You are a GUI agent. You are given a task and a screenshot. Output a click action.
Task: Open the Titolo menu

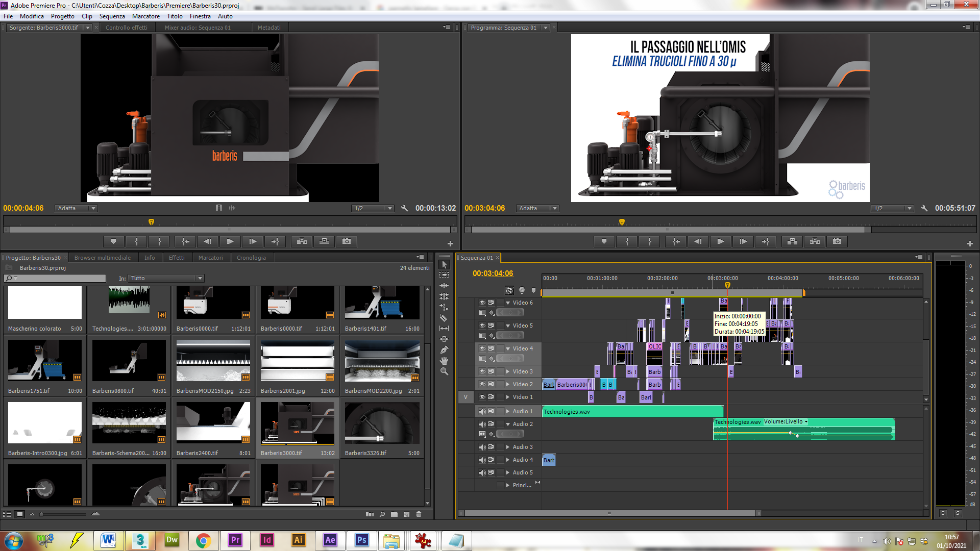tap(175, 16)
